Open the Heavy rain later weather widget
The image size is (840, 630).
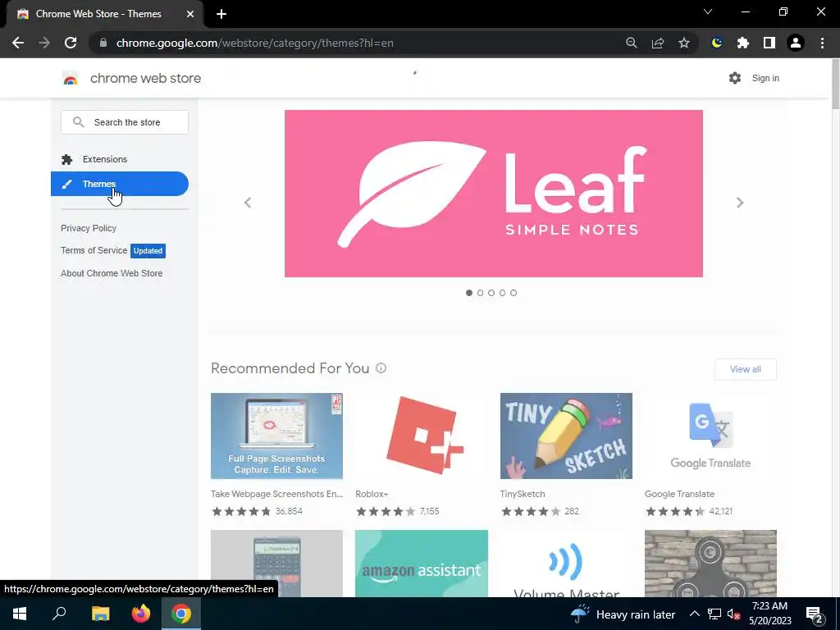point(623,614)
